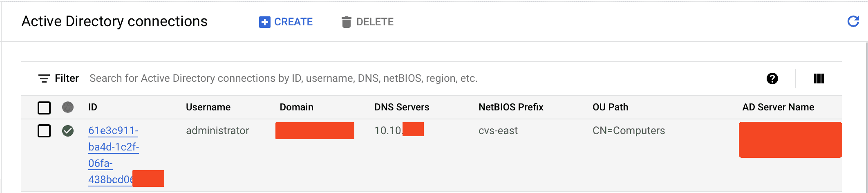The width and height of the screenshot is (868, 193).
Task: Click the AD Server Name column header
Action: [778, 107]
